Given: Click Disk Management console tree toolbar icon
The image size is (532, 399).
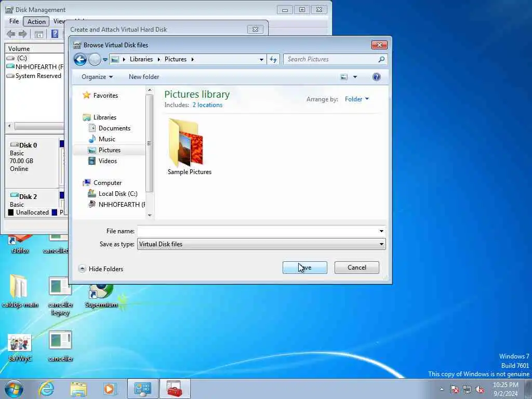Looking at the screenshot, I should point(38,34).
